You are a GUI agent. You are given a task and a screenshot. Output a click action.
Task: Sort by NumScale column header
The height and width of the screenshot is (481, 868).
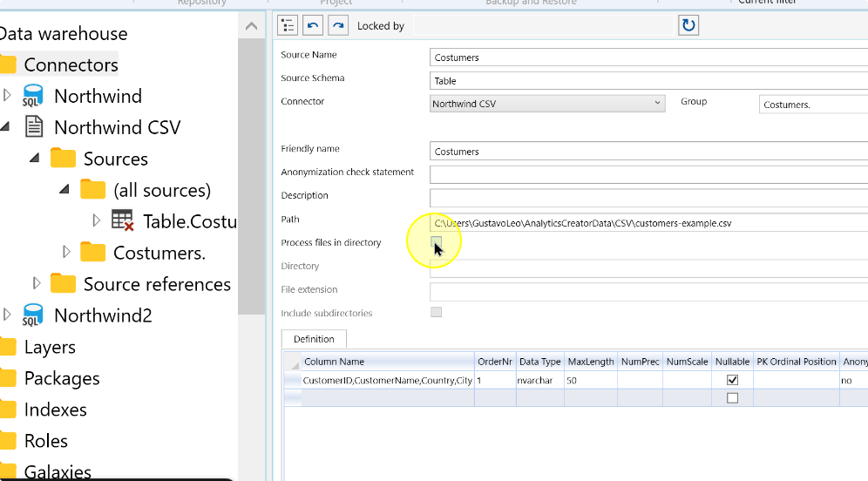(x=687, y=362)
